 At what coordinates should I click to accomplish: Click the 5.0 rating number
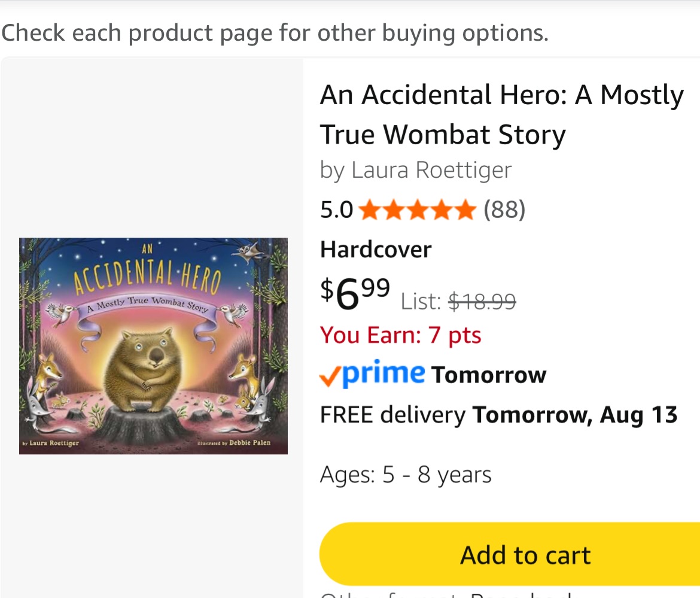tap(336, 210)
